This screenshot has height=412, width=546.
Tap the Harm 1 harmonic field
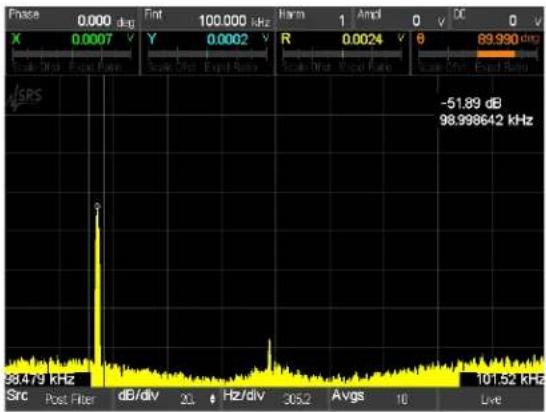(315, 20)
